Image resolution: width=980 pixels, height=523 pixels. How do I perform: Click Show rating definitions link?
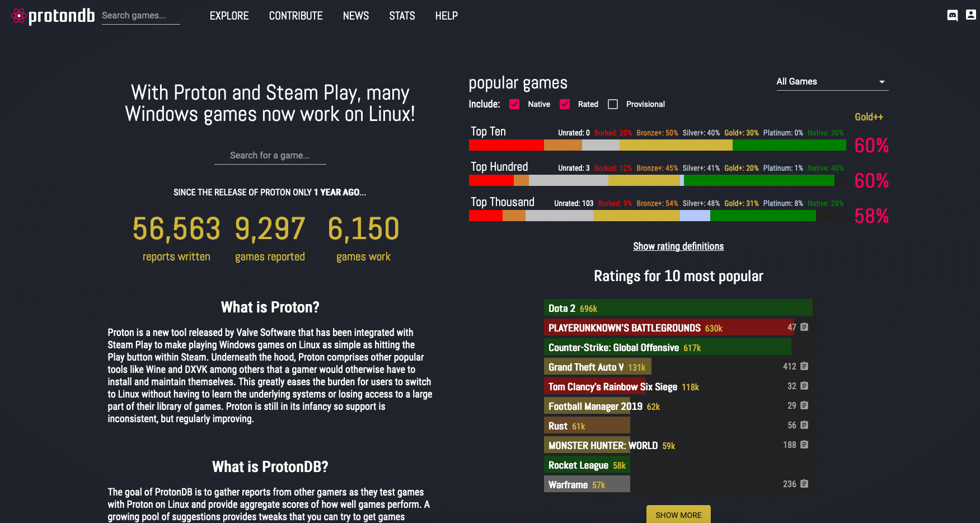click(x=678, y=246)
